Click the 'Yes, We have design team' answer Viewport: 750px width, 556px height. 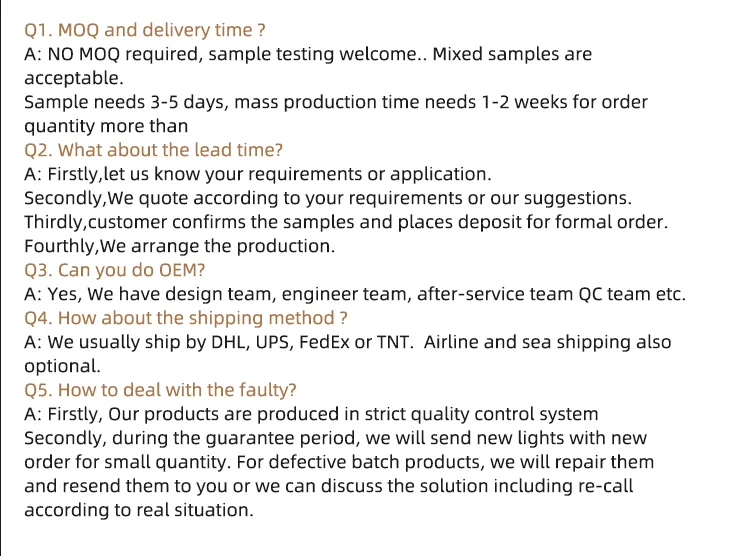point(355,294)
